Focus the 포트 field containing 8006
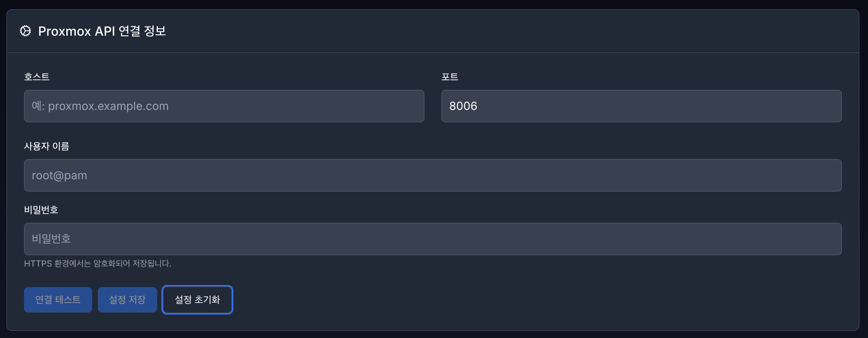Image resolution: width=868 pixels, height=338 pixels. pyautogui.click(x=641, y=106)
